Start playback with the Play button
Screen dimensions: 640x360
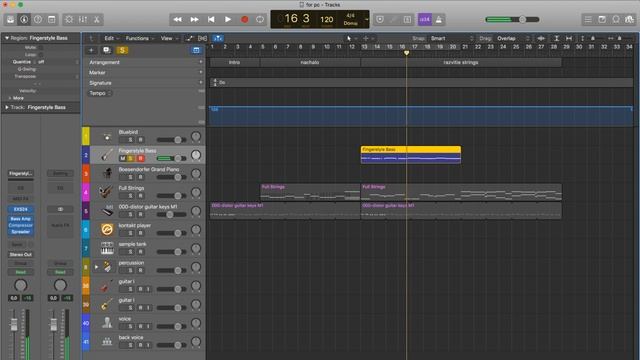coord(228,19)
